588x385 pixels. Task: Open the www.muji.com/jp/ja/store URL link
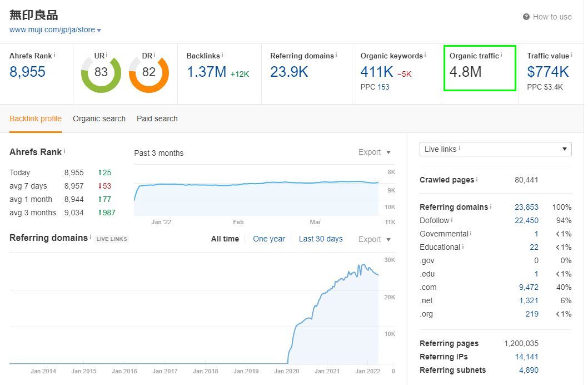tap(52, 29)
